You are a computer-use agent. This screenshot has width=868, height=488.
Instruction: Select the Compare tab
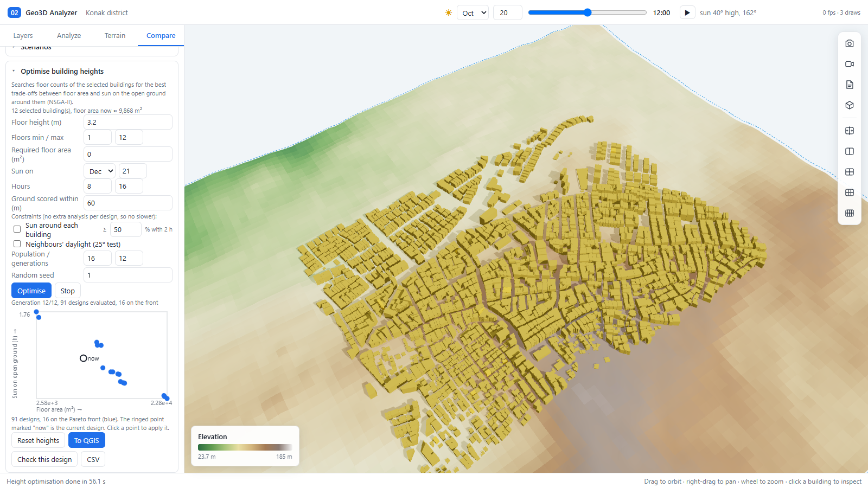coord(161,35)
